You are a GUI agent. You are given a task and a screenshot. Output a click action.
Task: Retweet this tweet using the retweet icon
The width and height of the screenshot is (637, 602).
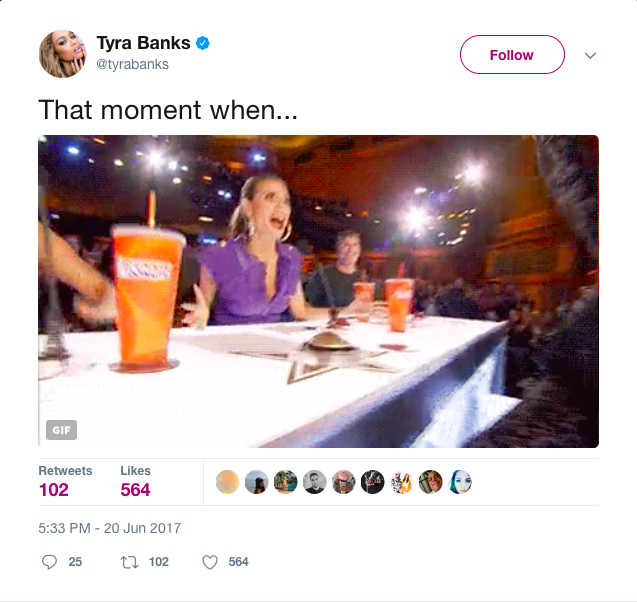tap(127, 562)
